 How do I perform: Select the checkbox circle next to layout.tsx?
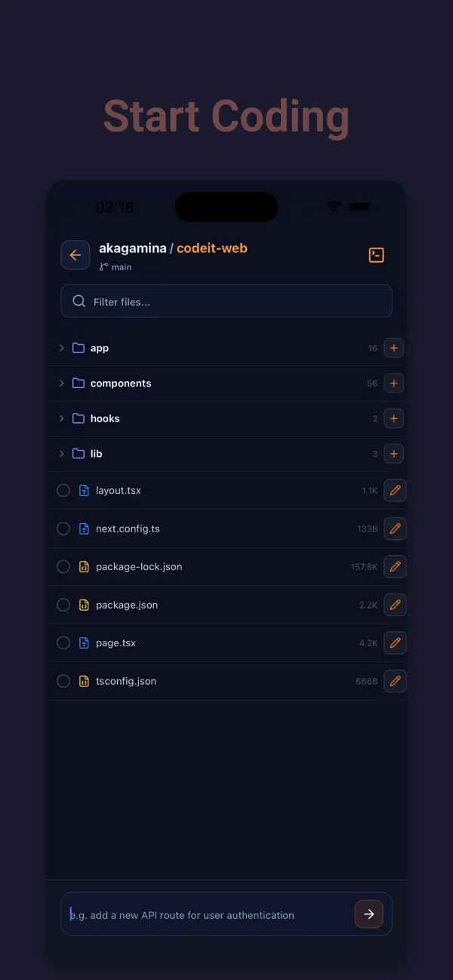(63, 490)
